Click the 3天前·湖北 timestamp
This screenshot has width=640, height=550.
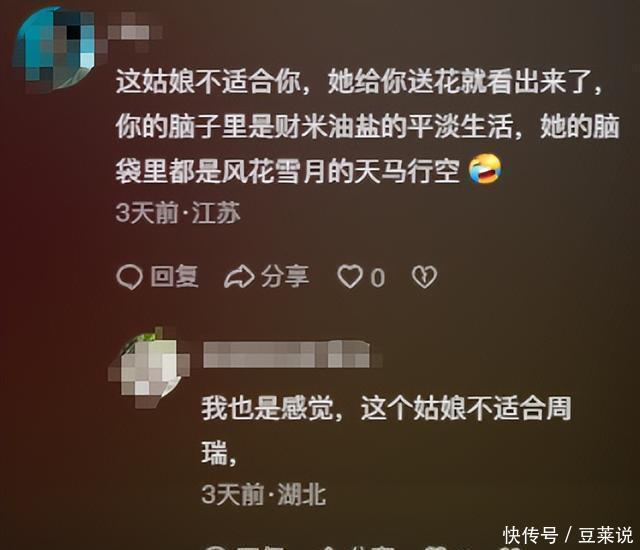[264, 495]
